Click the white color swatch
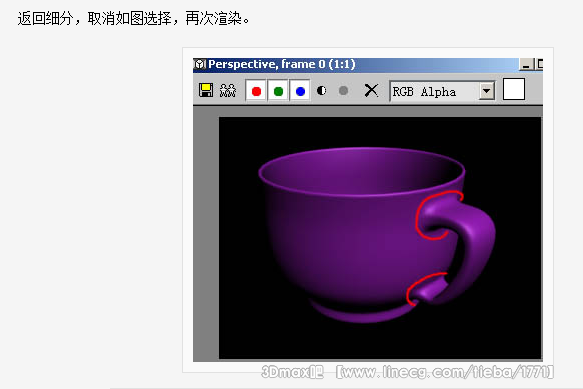Image resolution: width=583 pixels, height=389 pixels. (x=514, y=89)
